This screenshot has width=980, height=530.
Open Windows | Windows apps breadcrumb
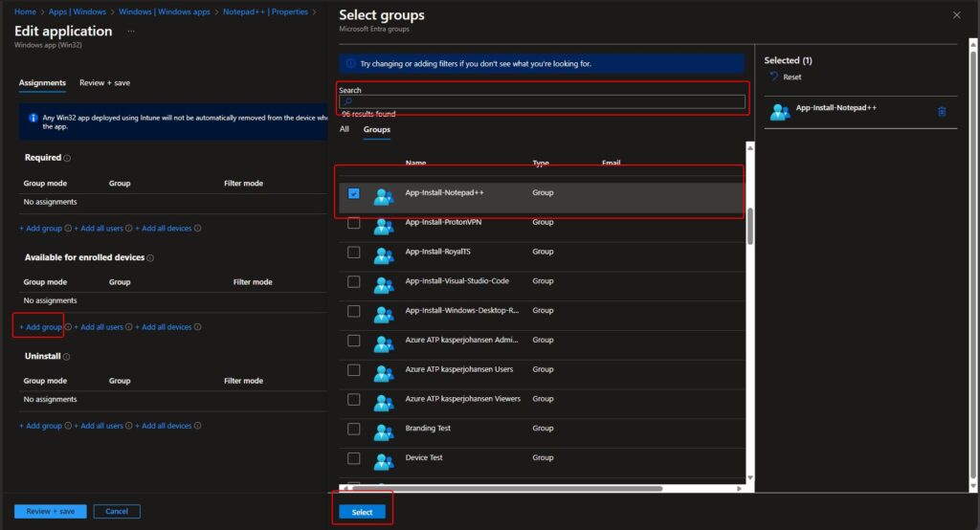click(x=165, y=11)
